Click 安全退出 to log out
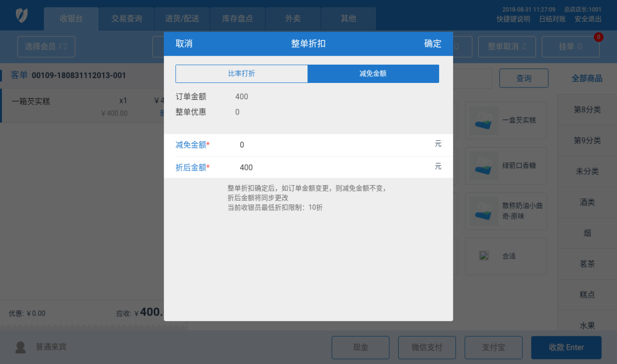This screenshot has width=617, height=364. (588, 19)
